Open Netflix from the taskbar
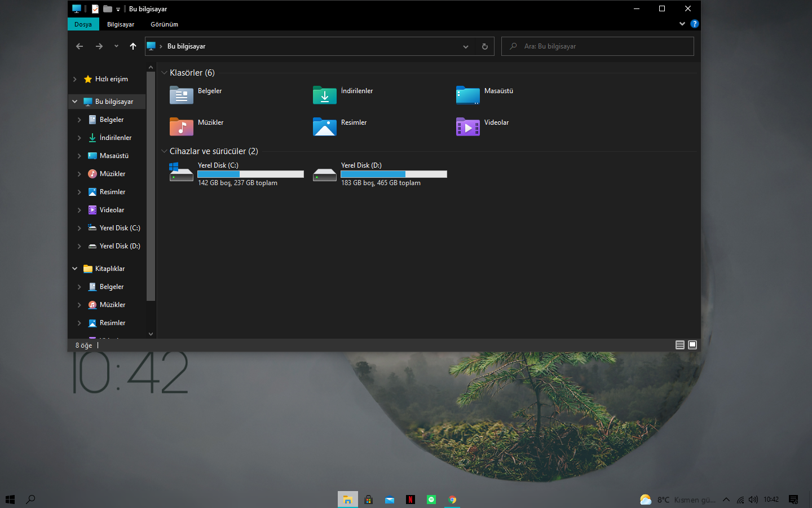This screenshot has height=508, width=812. click(411, 500)
